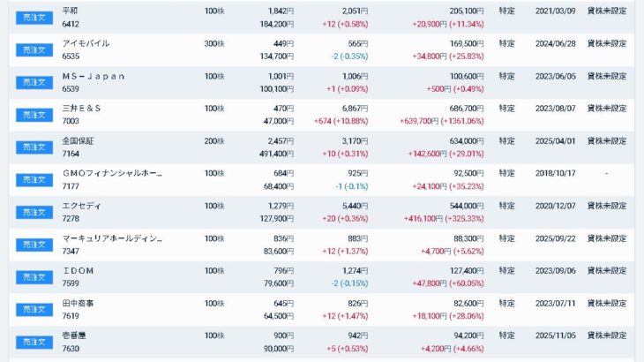Place sell order for MS-Japan
Viewport: 644px width, 362px height.
pyautogui.click(x=34, y=82)
